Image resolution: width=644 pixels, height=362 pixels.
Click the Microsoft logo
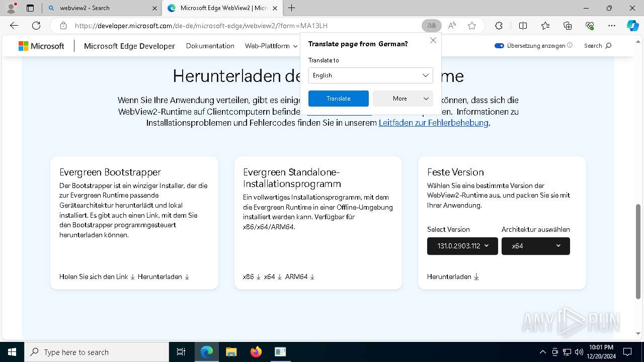41,46
